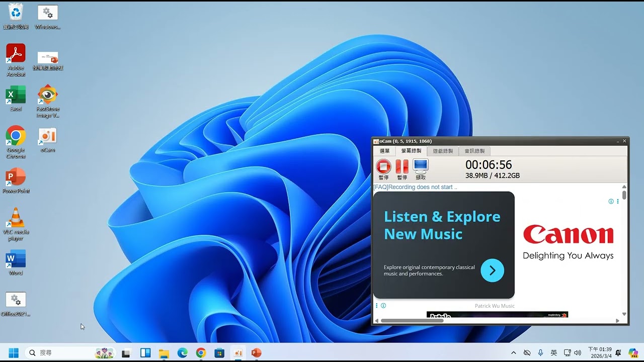This screenshot has width=644, height=362.
Task: Select the Recycle Bin desktop icon
Action: [16, 16]
